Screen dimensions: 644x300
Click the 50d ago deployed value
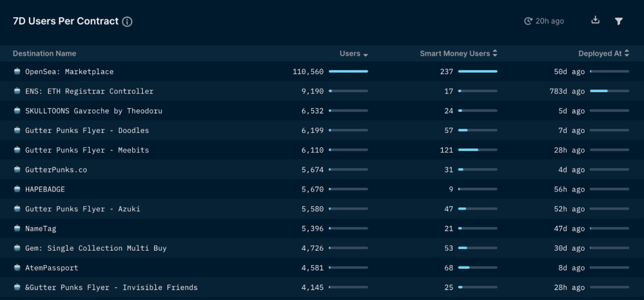coord(569,72)
